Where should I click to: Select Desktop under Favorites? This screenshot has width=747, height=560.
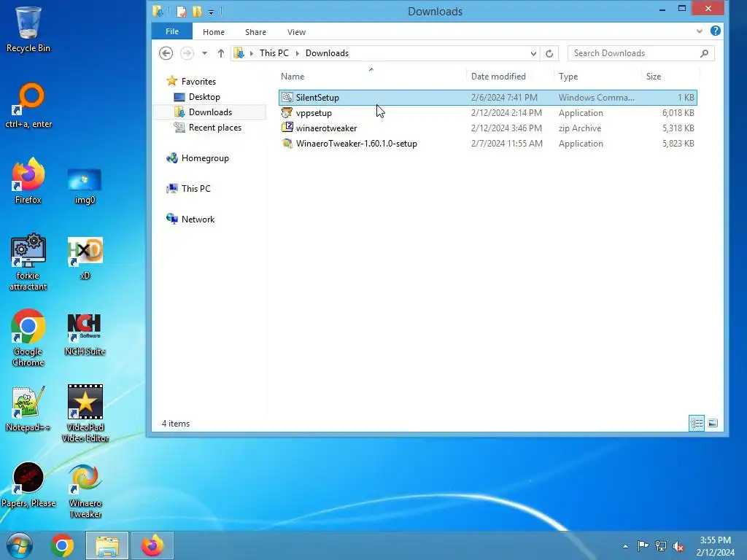[x=197, y=97]
